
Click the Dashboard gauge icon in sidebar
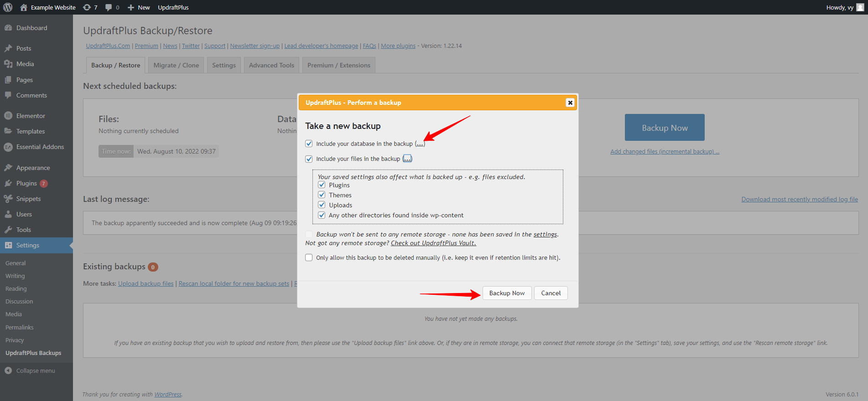coord(8,28)
